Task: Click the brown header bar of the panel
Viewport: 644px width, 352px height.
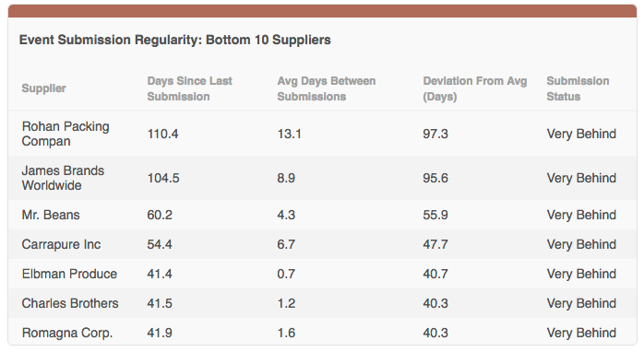Action: click(x=322, y=11)
